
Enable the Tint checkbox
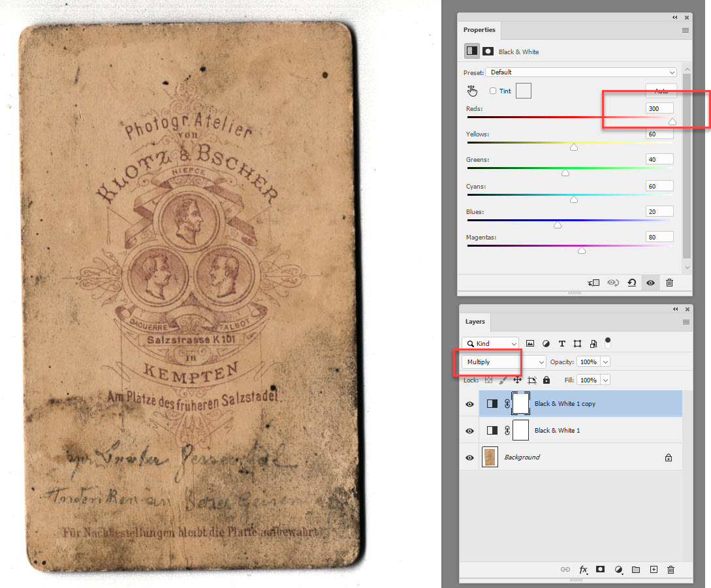point(494,91)
